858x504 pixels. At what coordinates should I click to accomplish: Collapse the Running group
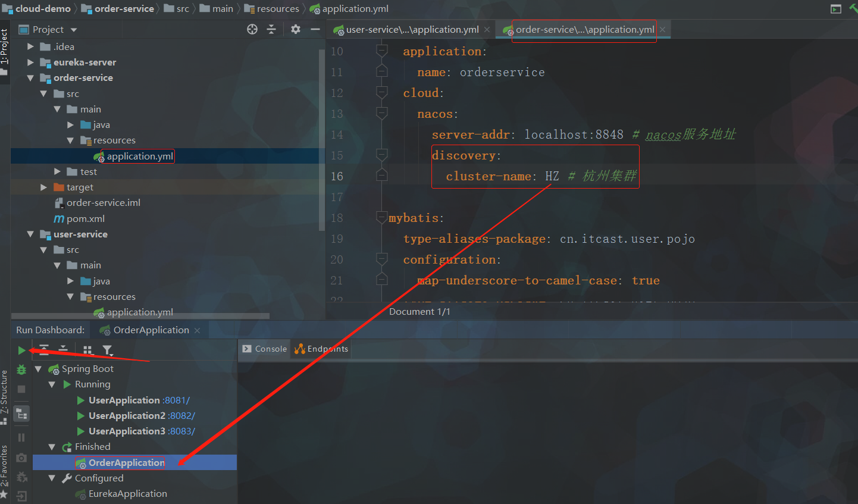coord(52,384)
